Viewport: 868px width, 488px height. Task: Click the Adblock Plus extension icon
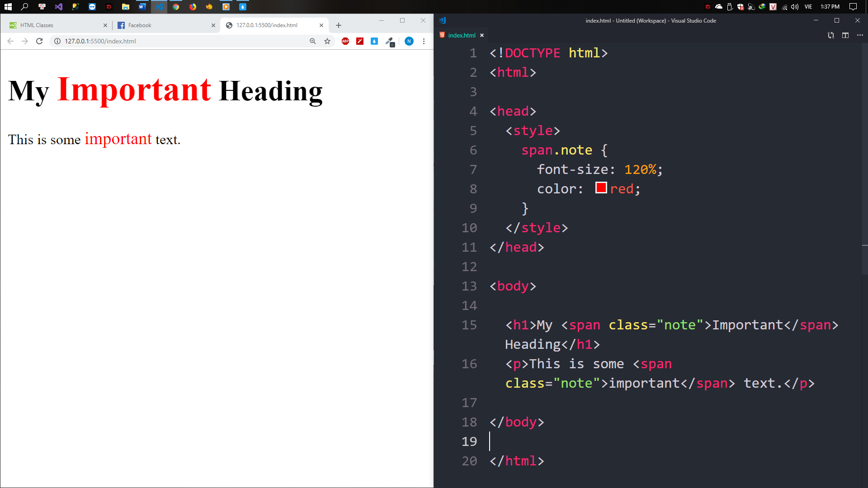coord(345,41)
